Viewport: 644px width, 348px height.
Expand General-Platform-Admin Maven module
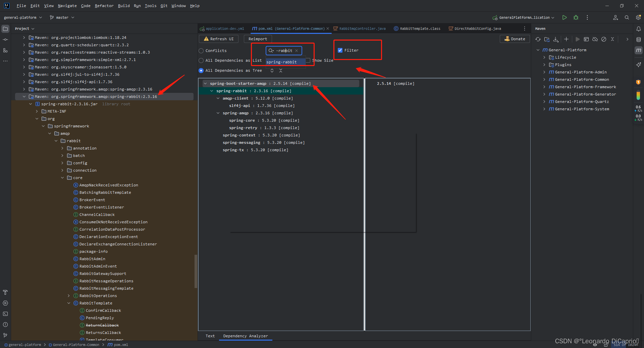pos(544,72)
